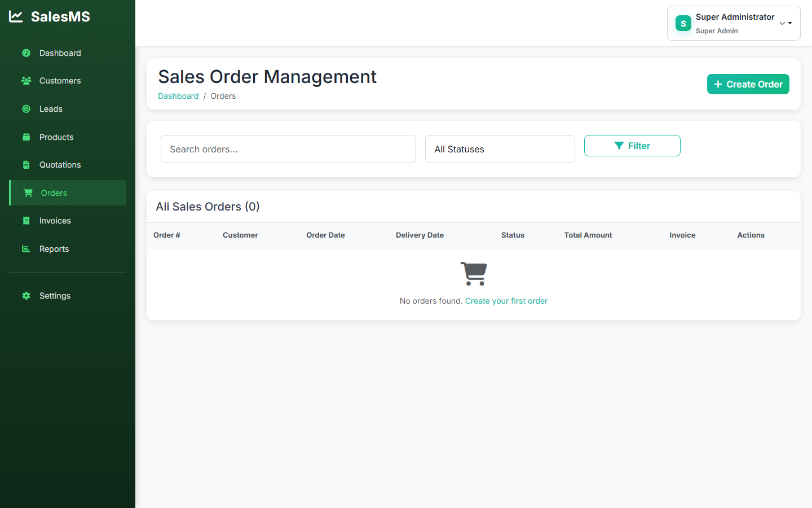
Task: Open Invoices from the sidebar
Action: click(x=68, y=221)
